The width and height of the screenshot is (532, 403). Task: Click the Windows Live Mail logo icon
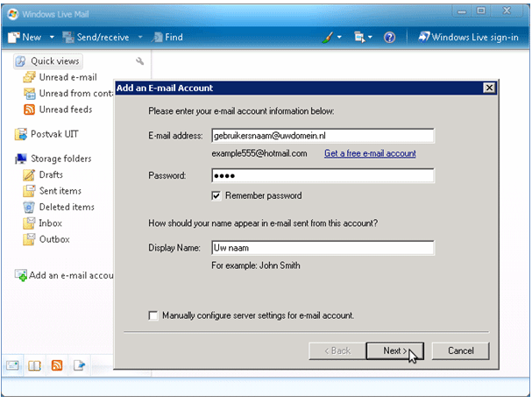(x=13, y=14)
